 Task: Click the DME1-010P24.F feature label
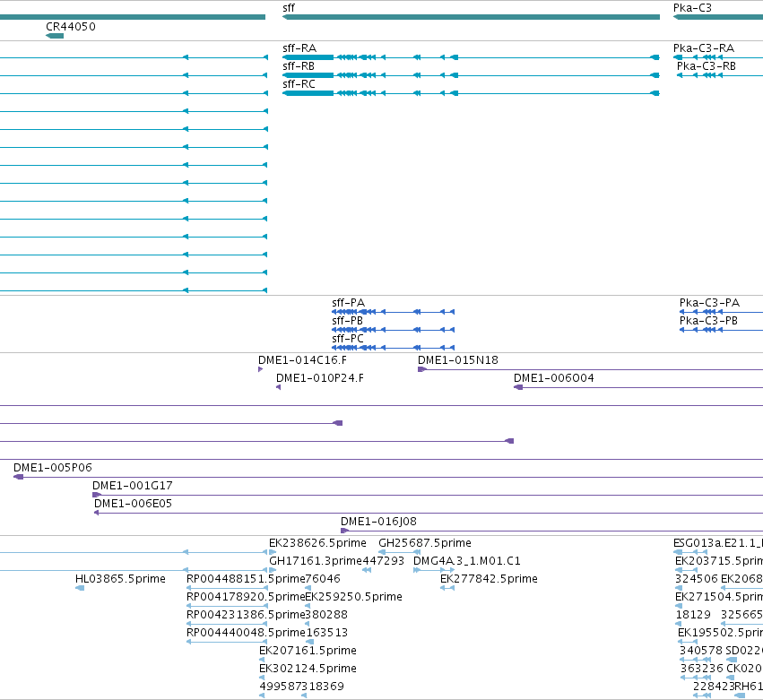point(320,378)
